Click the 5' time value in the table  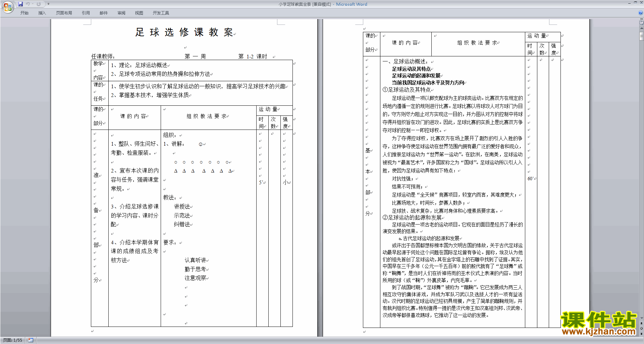pos(261,183)
